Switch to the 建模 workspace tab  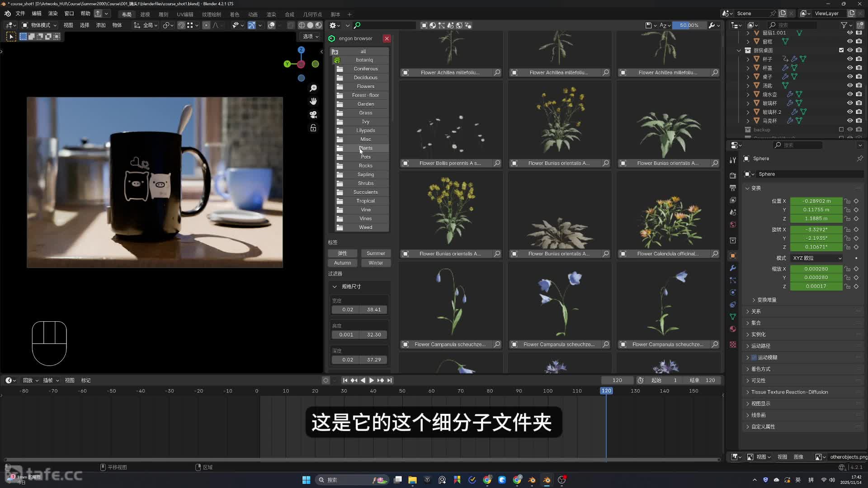click(x=145, y=14)
